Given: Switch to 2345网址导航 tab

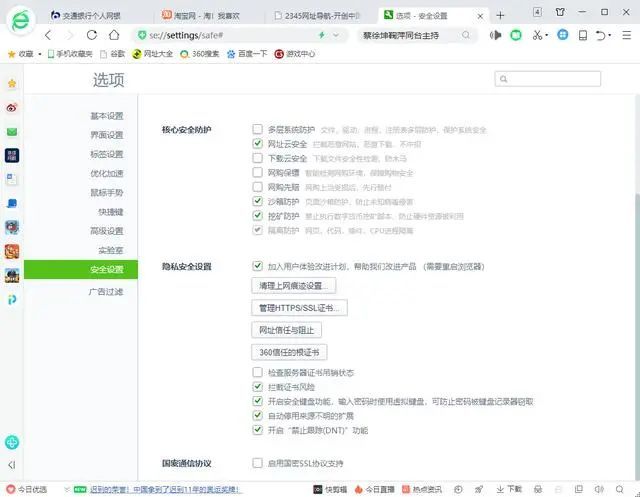Looking at the screenshot, I should coord(318,16).
